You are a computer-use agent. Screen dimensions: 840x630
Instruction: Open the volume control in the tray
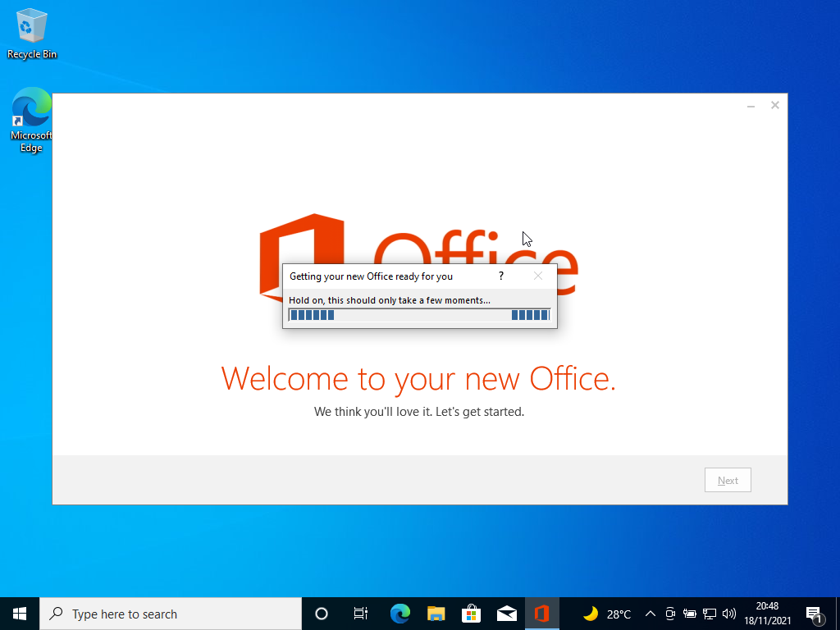(729, 614)
